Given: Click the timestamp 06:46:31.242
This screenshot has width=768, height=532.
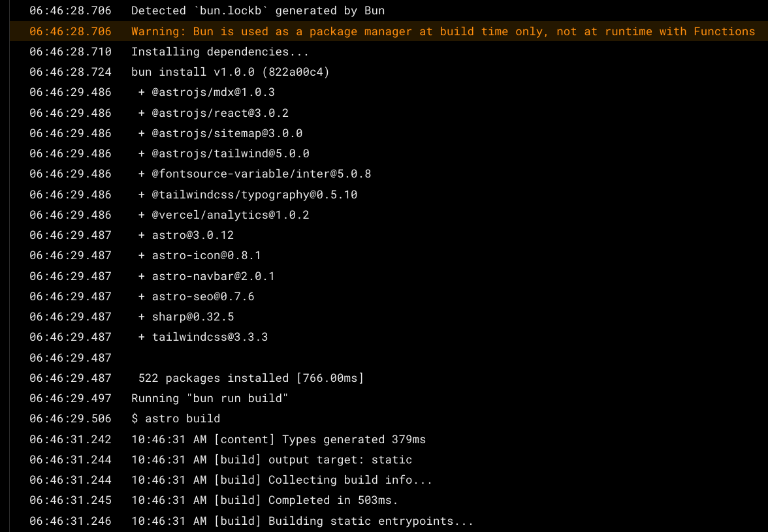Looking at the screenshot, I should pos(71,439).
